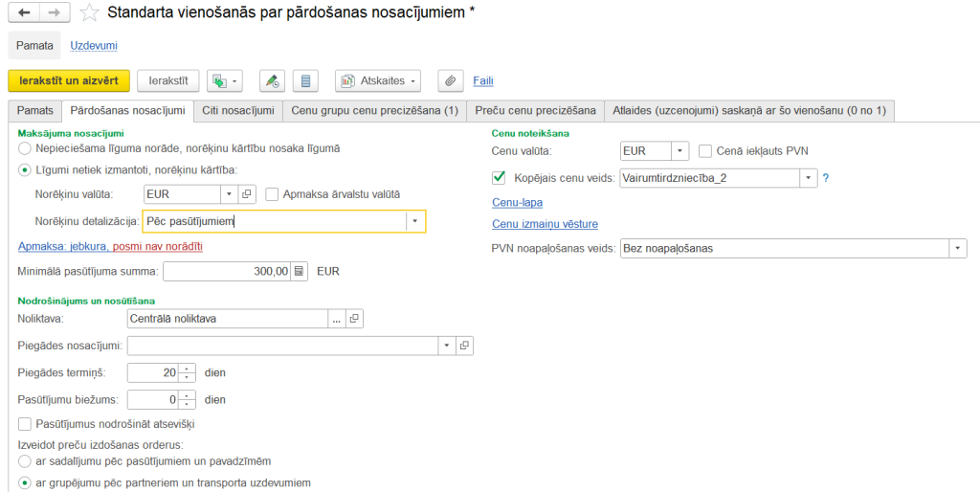Click the forward navigation arrow
The width and height of the screenshot is (980, 492).
coord(54,12)
